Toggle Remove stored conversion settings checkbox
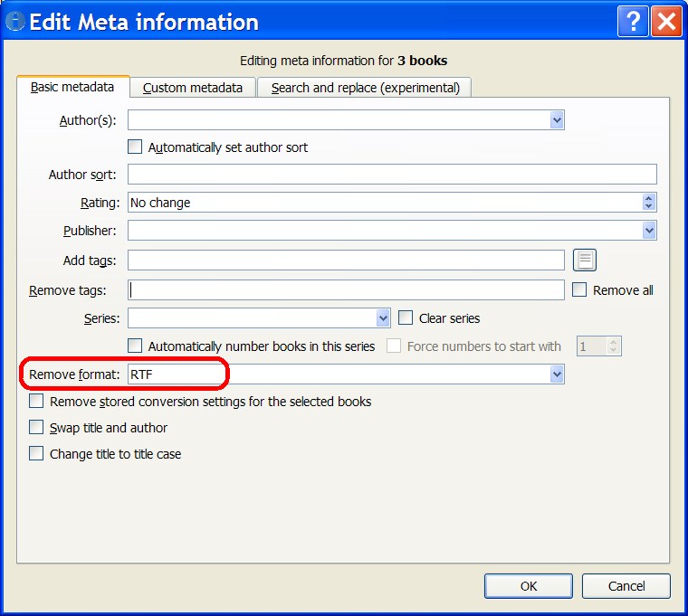This screenshot has height=616, width=688. [36, 401]
